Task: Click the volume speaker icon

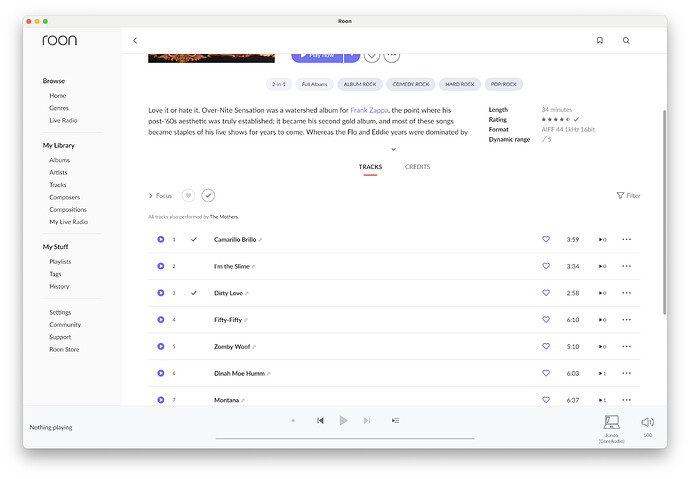Action: (647, 422)
